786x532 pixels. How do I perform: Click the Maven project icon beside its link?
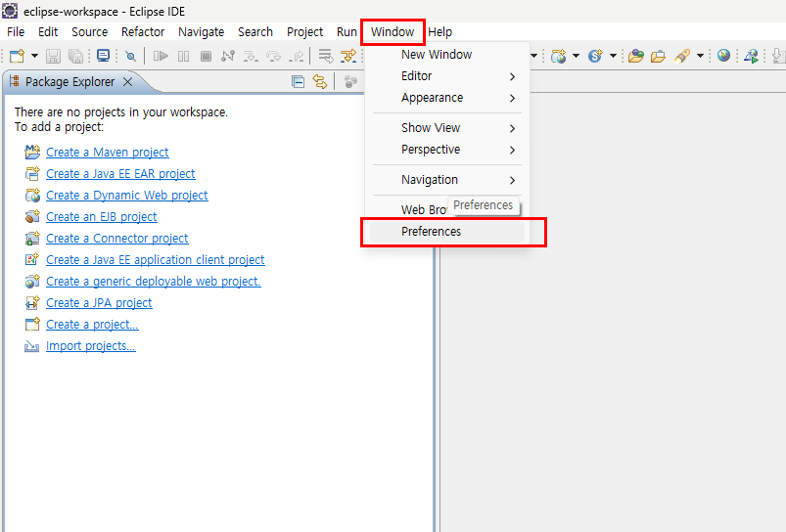(32, 152)
